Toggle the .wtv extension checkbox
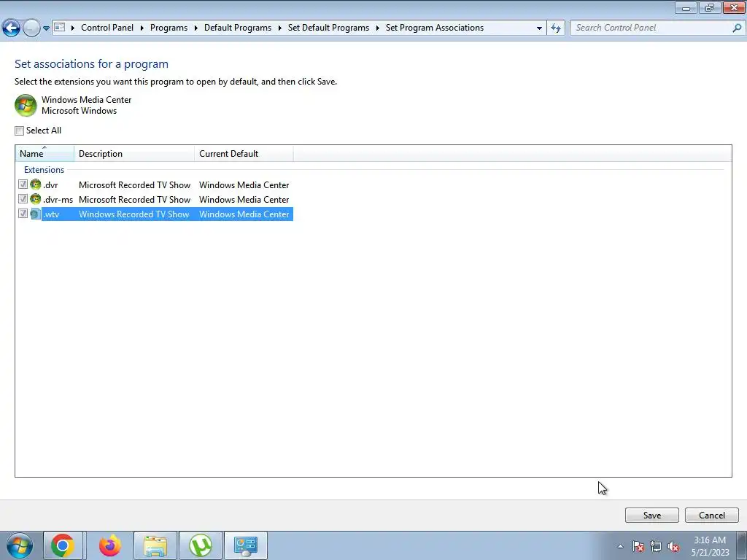 23,214
